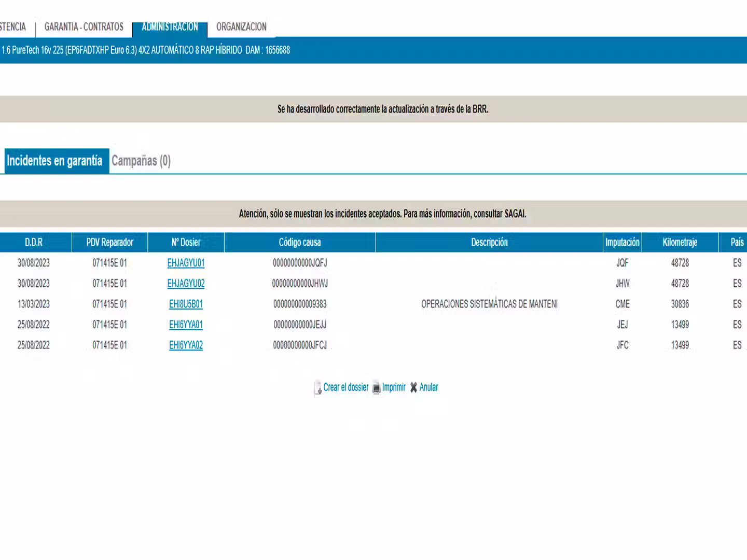Select cause code 00000000000JFCJ
The height and width of the screenshot is (560, 747).
tap(300, 345)
